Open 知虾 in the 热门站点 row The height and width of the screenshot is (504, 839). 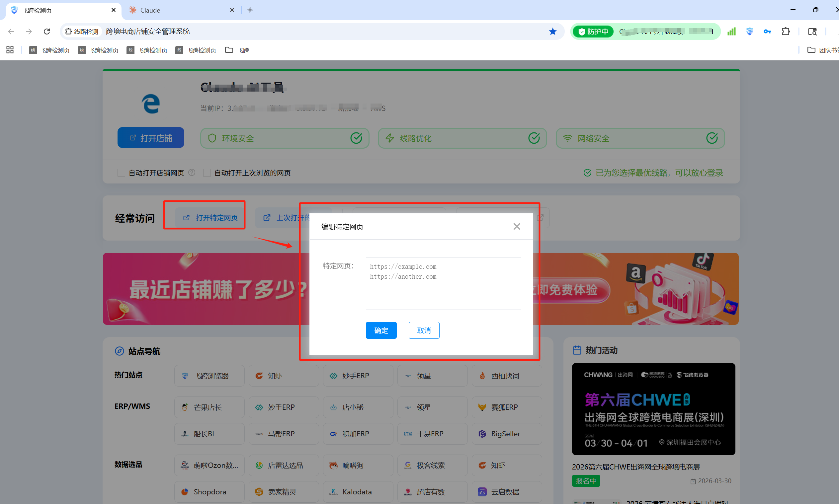point(284,376)
